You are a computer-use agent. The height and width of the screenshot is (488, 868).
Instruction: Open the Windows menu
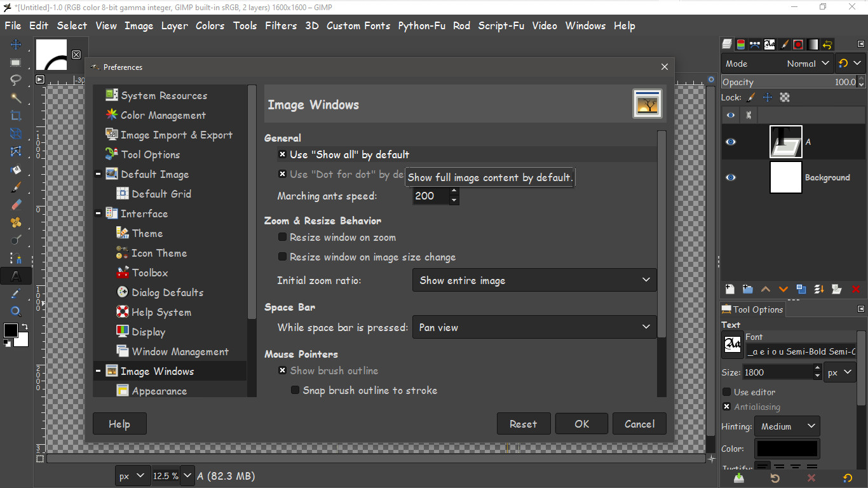click(x=585, y=25)
